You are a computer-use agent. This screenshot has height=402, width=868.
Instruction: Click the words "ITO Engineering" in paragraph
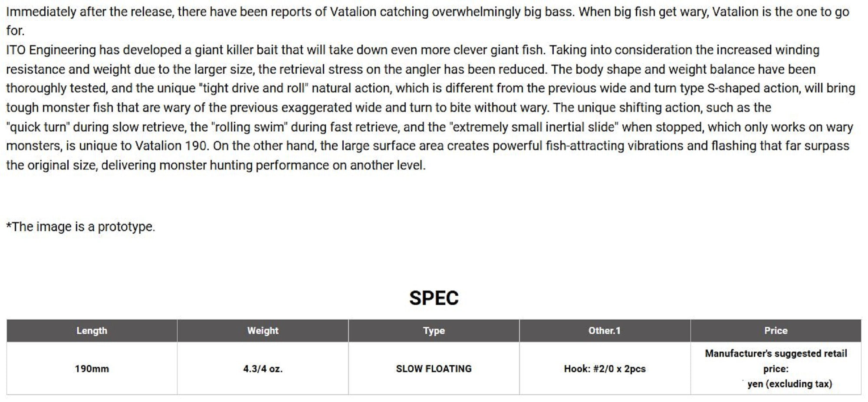51,50
